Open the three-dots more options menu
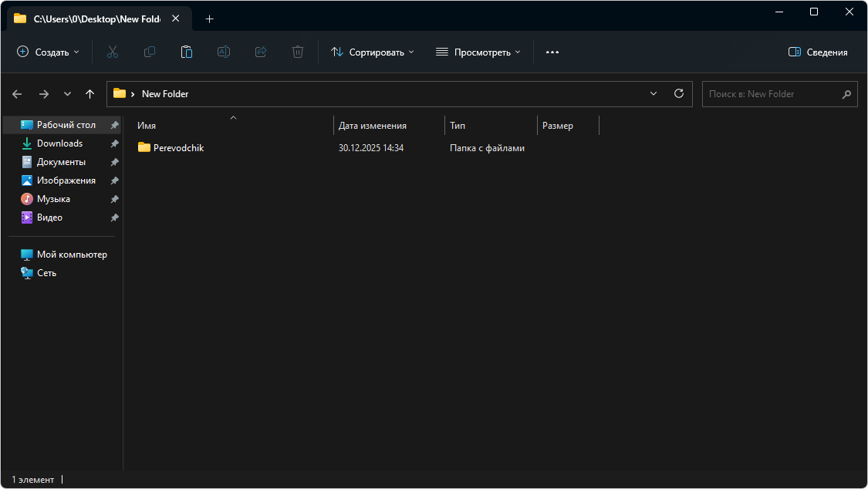868x489 pixels. (x=552, y=52)
